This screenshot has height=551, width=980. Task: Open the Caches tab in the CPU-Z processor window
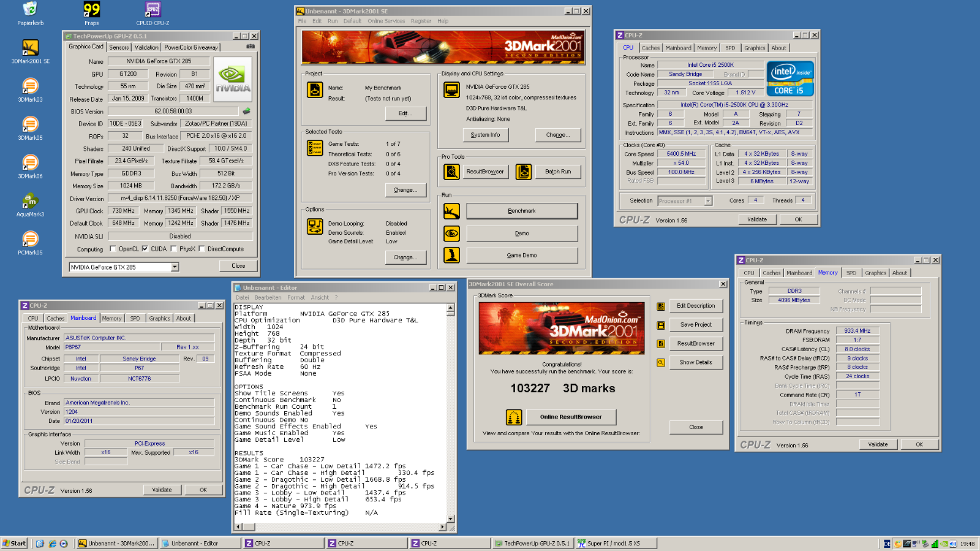click(x=650, y=48)
